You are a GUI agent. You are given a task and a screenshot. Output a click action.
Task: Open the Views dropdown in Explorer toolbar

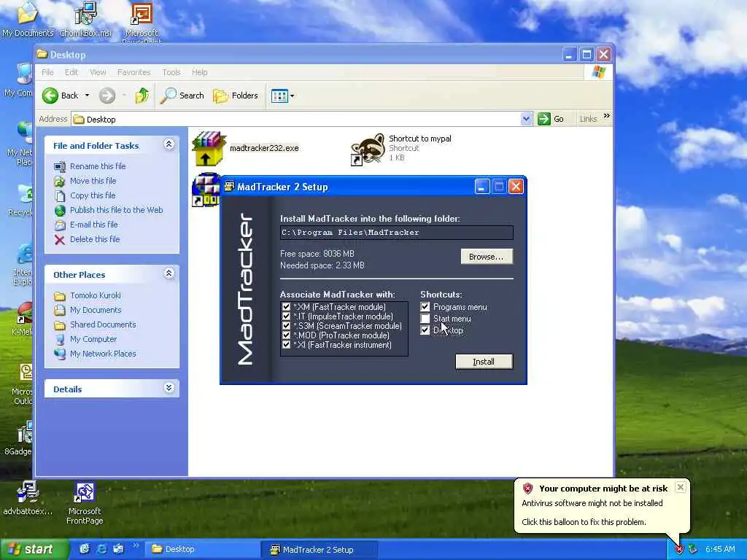(x=282, y=96)
